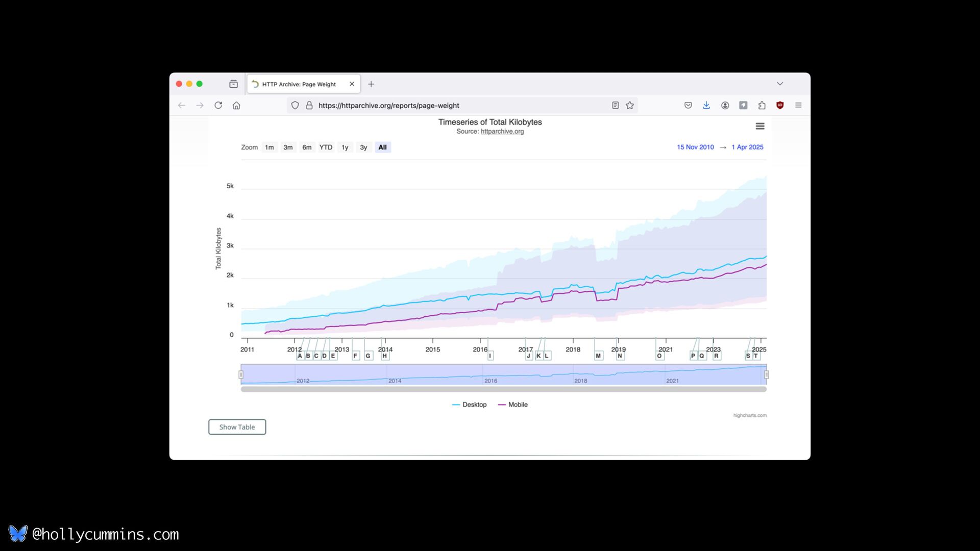Open the httparchive.org source link
Screen dimensions: 980x551
(x=502, y=132)
